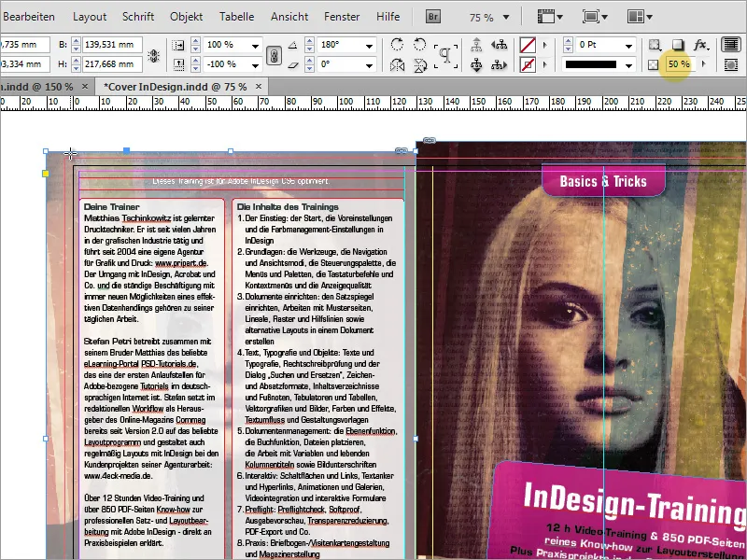Click the Scale Y Percentage icon

click(178, 64)
